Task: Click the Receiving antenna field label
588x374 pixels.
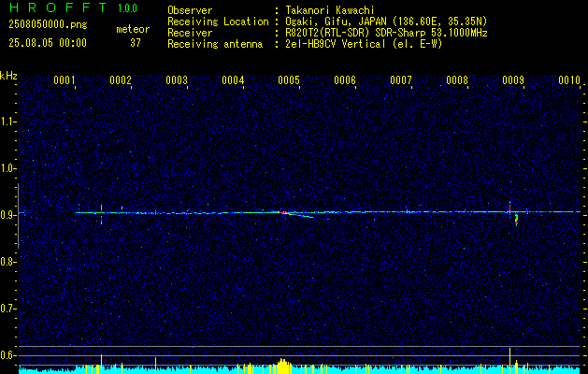Action: [215, 44]
